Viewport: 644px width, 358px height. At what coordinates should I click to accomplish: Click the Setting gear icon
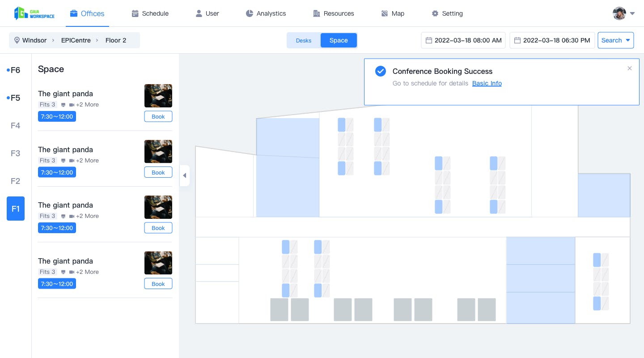click(435, 13)
